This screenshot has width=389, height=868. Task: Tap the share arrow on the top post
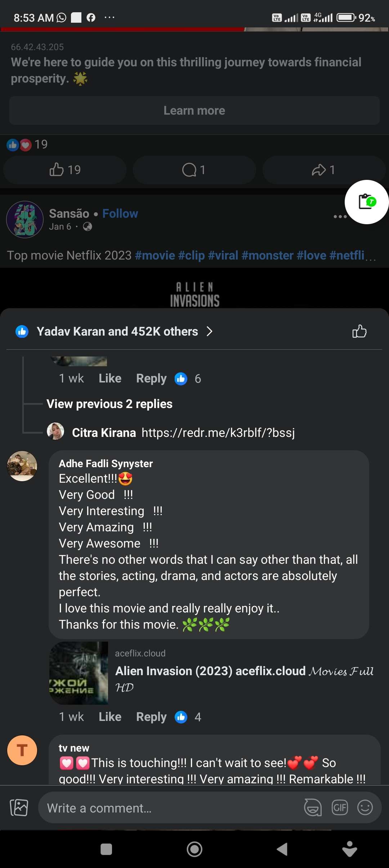[323, 170]
